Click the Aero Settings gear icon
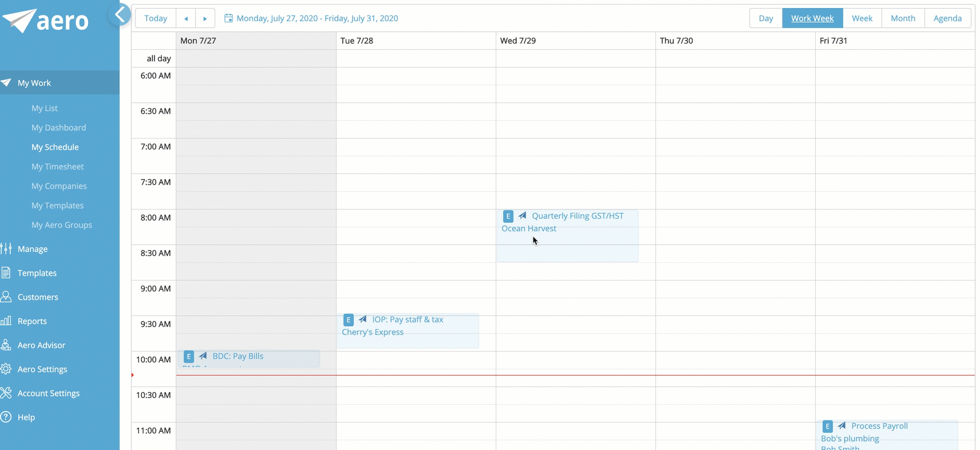The width and height of the screenshot is (980, 450). click(x=6, y=369)
